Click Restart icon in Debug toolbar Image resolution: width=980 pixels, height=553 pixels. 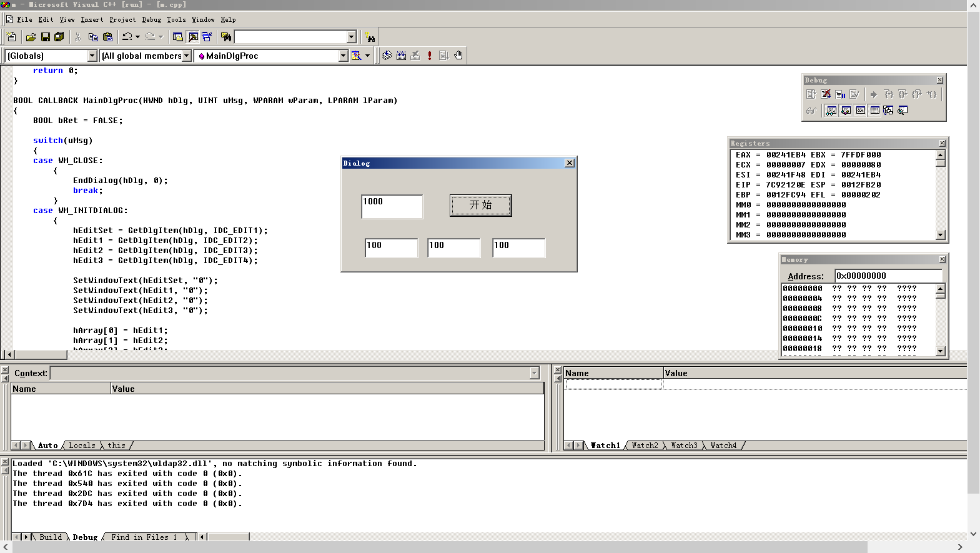811,94
